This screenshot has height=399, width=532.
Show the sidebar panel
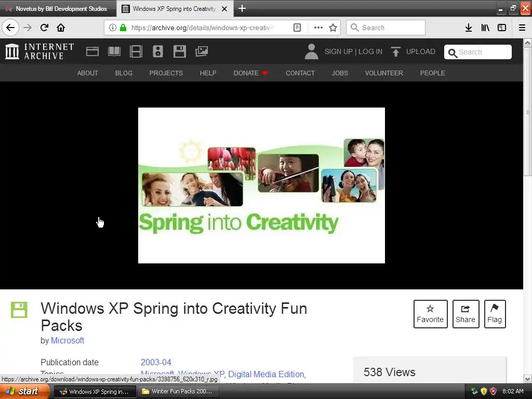coord(502,28)
